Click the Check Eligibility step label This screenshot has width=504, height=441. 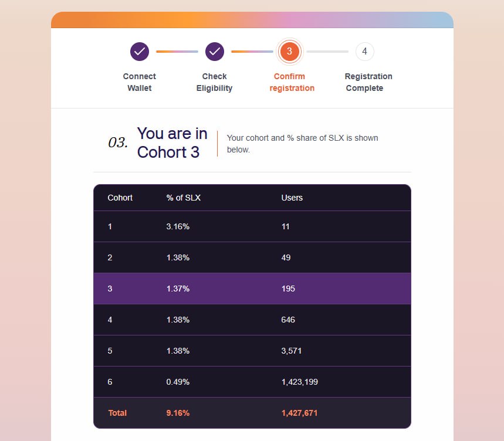click(x=214, y=82)
